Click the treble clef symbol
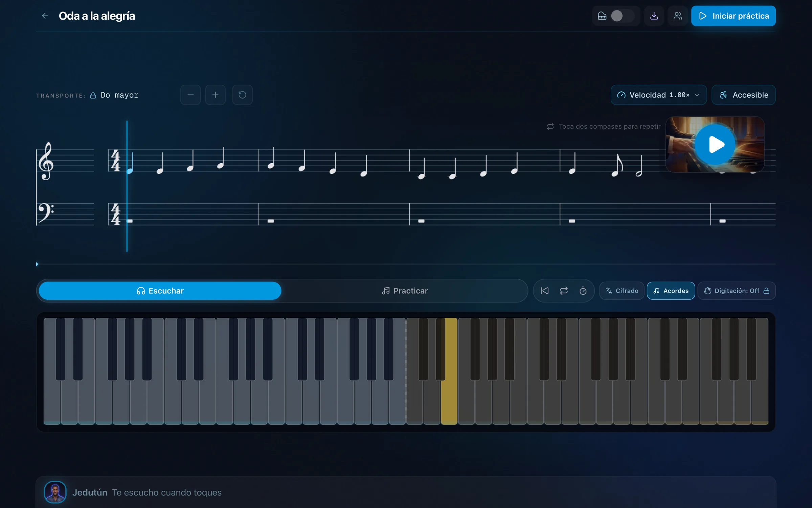This screenshot has height=508, width=812. pyautogui.click(x=46, y=161)
